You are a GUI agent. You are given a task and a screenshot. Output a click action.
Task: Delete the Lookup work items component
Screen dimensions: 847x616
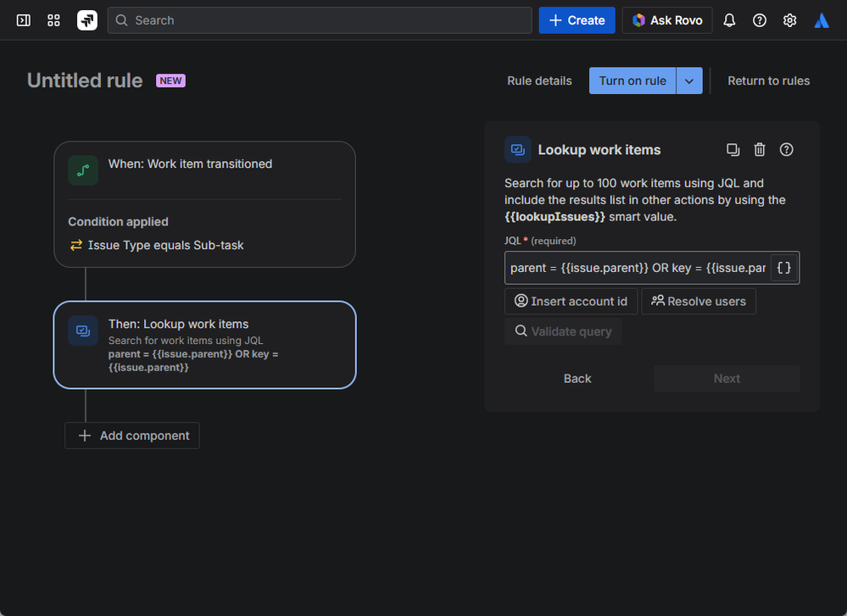pos(760,149)
